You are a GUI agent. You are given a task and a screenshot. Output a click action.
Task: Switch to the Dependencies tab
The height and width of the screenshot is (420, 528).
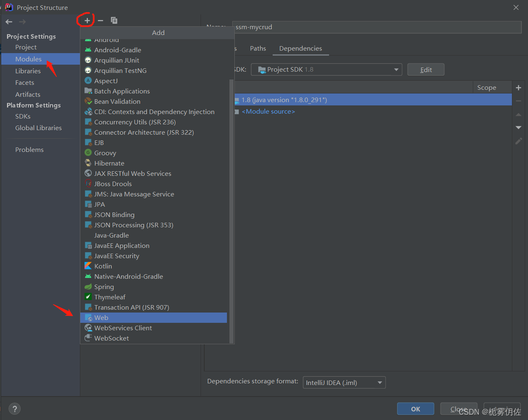[301, 48]
